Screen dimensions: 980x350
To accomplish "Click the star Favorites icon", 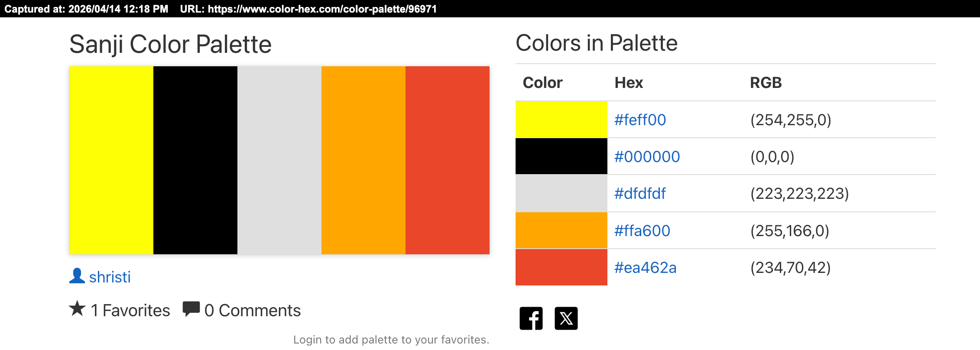I will (77, 309).
